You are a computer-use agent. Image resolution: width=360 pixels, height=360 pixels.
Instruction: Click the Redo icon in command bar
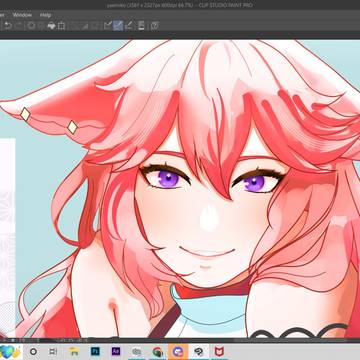point(19,26)
